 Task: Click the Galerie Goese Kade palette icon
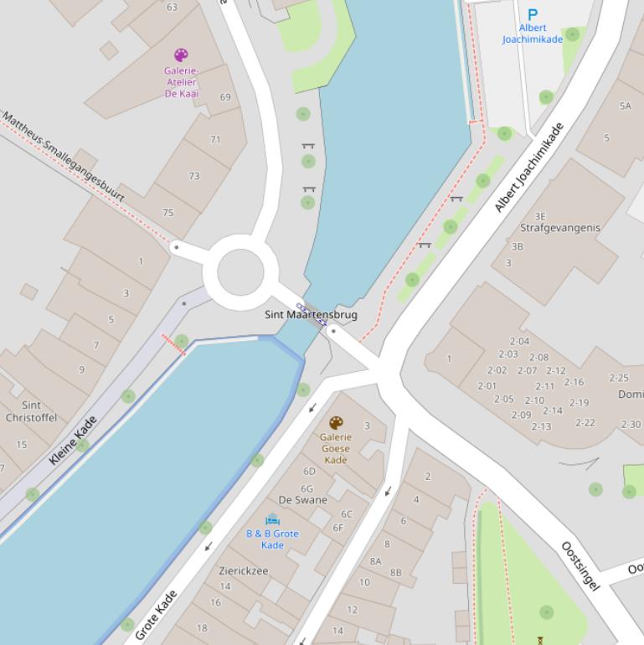pyautogui.click(x=336, y=423)
